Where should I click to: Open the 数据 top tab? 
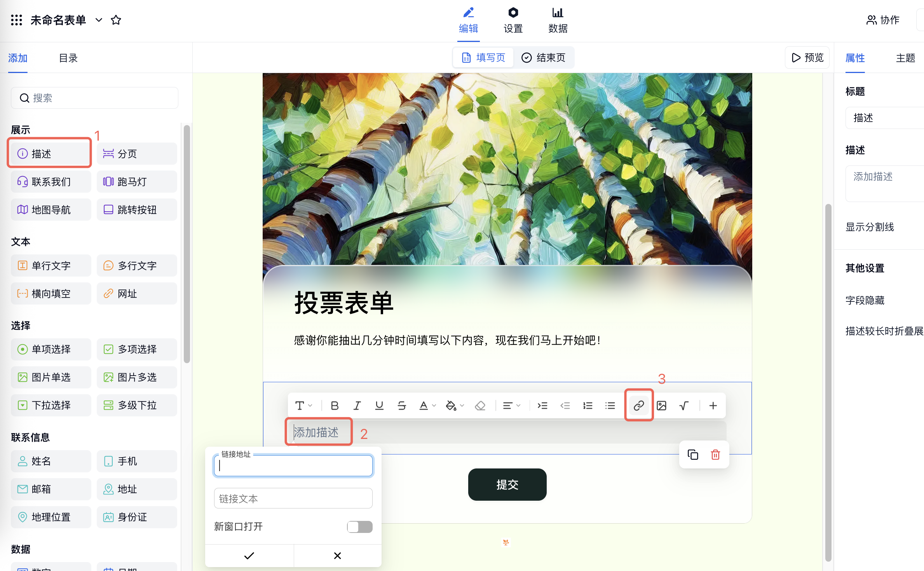pyautogui.click(x=558, y=20)
